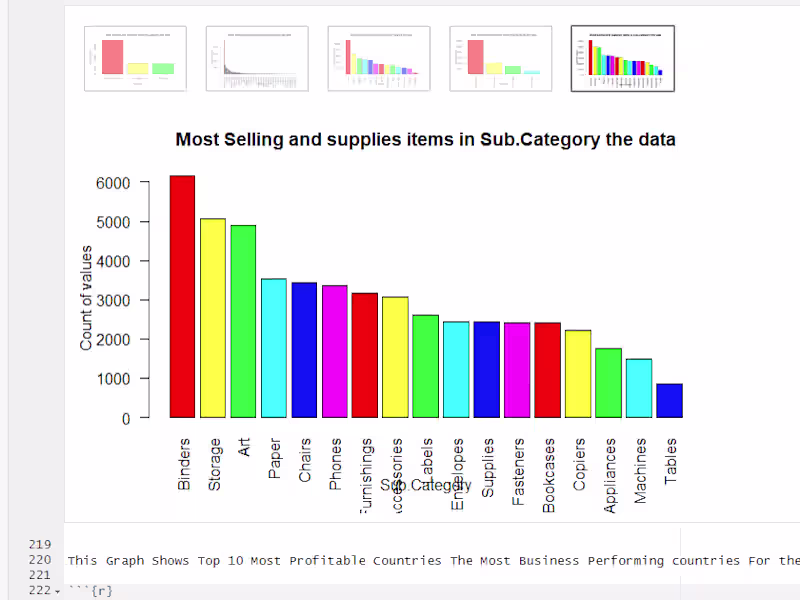Click line number 220 in the gutter

40,560
